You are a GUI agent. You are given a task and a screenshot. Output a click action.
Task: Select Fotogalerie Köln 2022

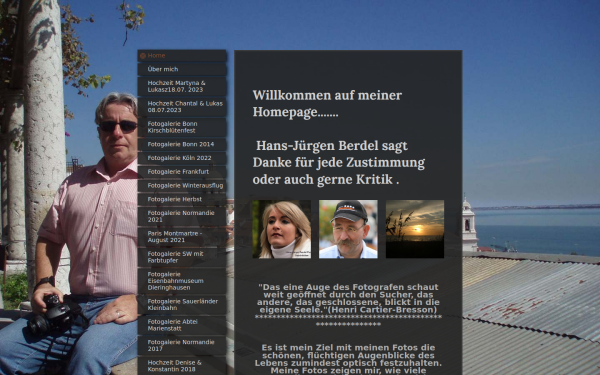[182, 158]
